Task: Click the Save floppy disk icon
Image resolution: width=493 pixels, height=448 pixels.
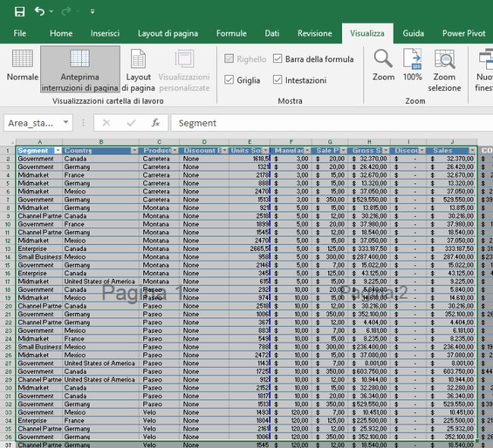Action: [20, 11]
